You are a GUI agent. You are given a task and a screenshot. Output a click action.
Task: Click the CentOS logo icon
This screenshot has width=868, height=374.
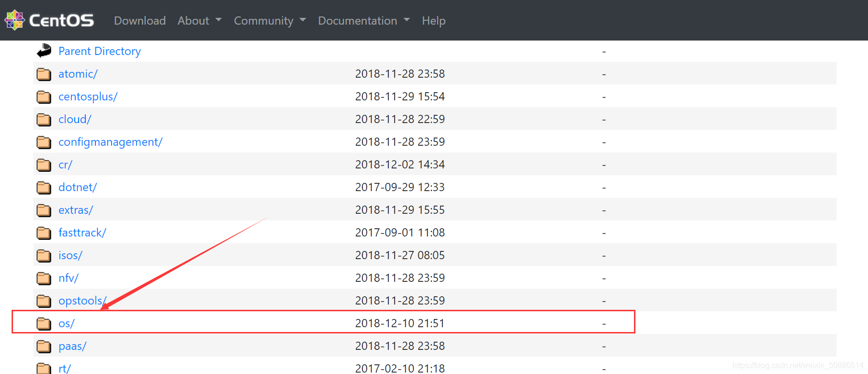coord(14,20)
